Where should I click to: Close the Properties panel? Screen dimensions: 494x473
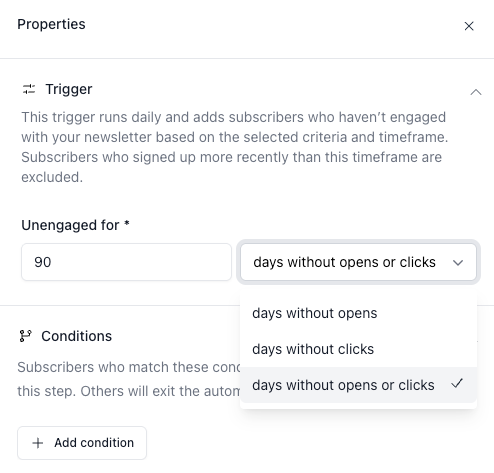[469, 26]
